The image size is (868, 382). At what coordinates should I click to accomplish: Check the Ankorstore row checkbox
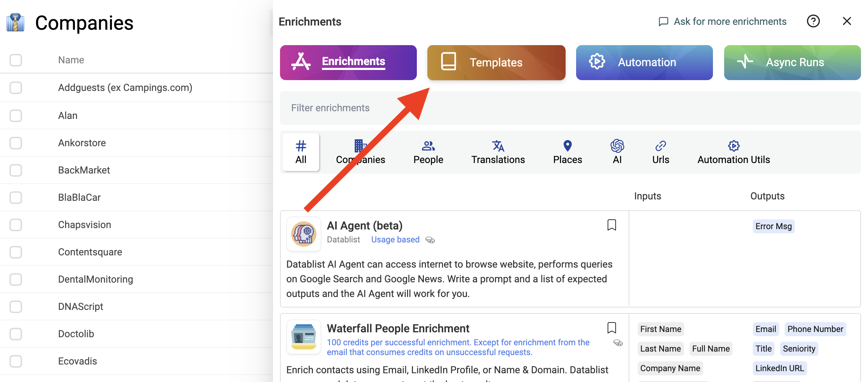click(16, 143)
